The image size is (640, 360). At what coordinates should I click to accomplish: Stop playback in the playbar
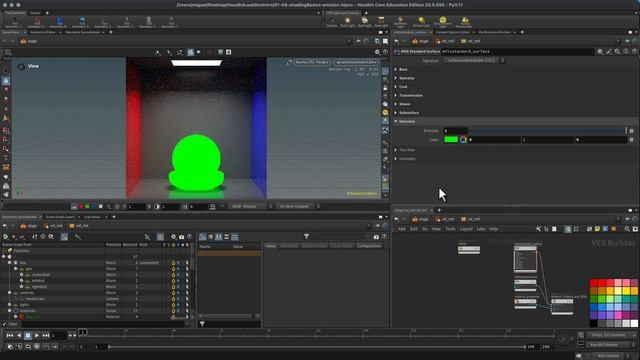(x=28, y=335)
